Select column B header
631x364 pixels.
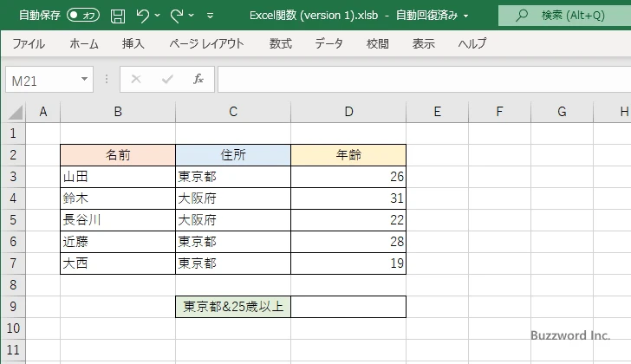[118, 112]
